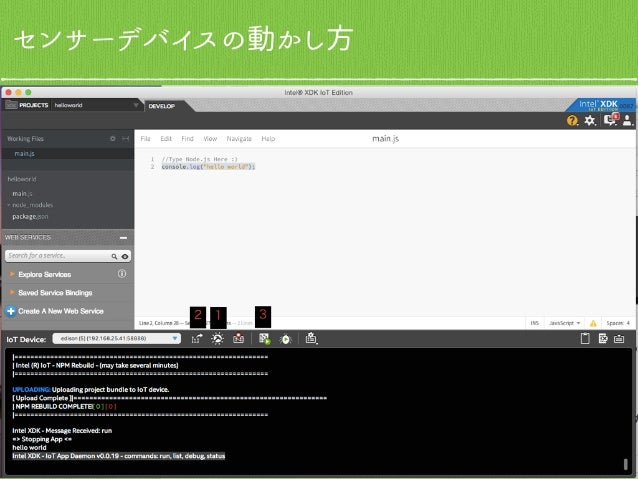
Task: Toggle INS insert mode in the status bar
Action: pyautogui.click(x=535, y=323)
